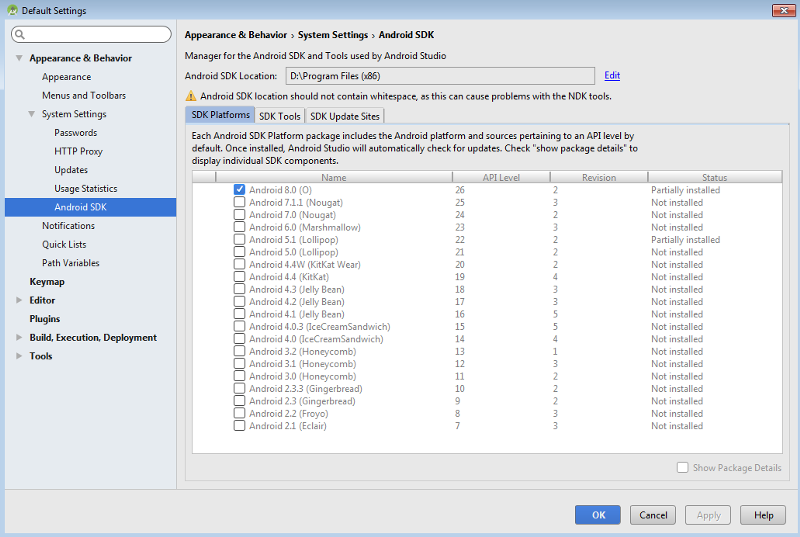The width and height of the screenshot is (800, 537).
Task: Open the Path Variables settings page
Action: click(x=70, y=263)
